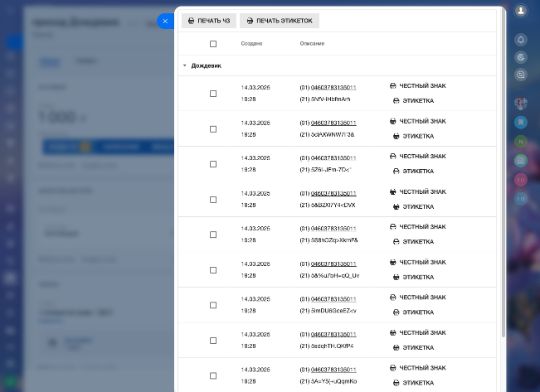Viewport: 540px width, 392px height.
Task: Print ЭТИКЕТКА for serial 5dPiX row
Action: click(x=413, y=136)
